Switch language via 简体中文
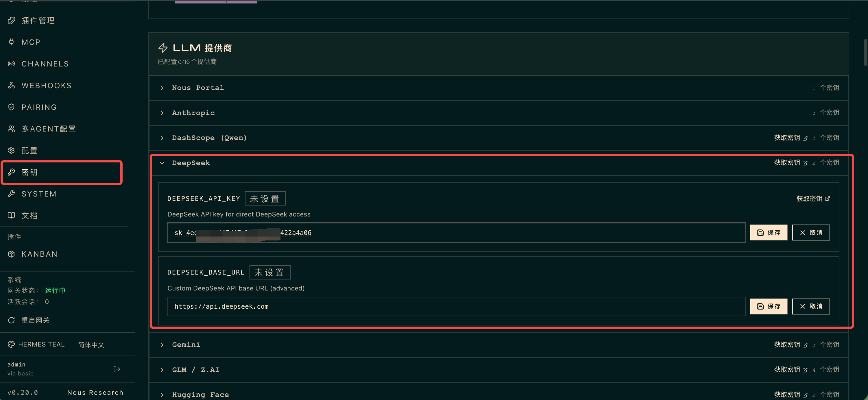This screenshot has height=400, width=868. pos(91,345)
